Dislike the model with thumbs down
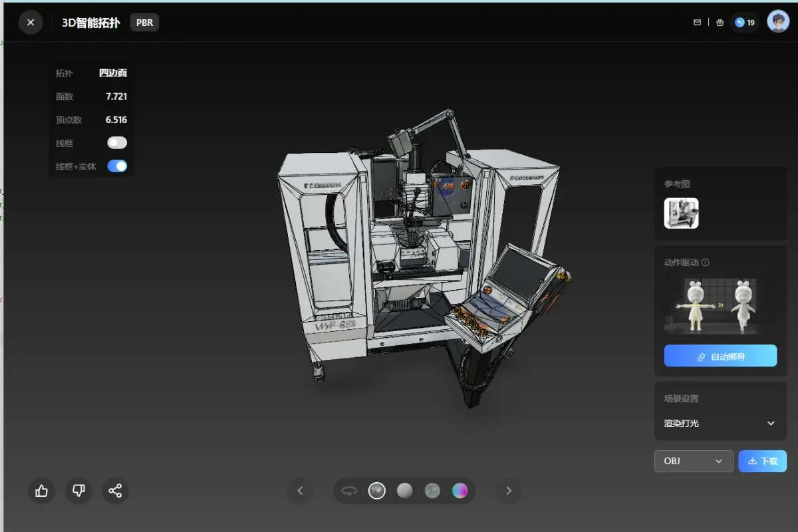 (78, 491)
